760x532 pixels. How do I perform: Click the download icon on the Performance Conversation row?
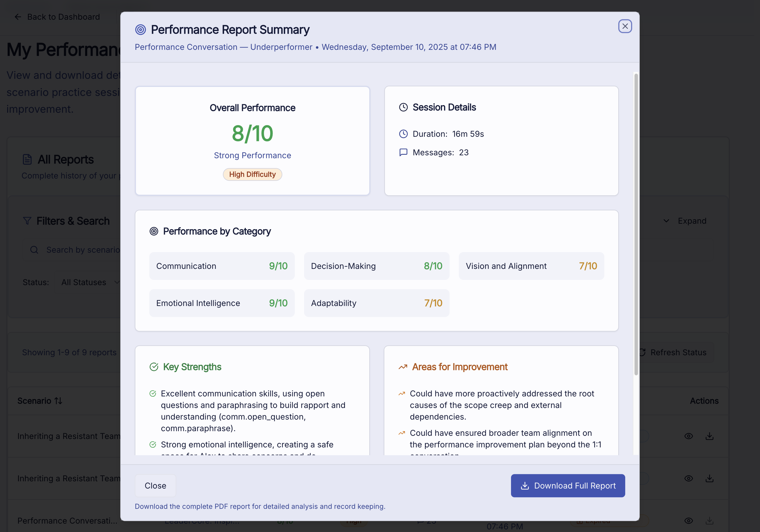(709, 520)
